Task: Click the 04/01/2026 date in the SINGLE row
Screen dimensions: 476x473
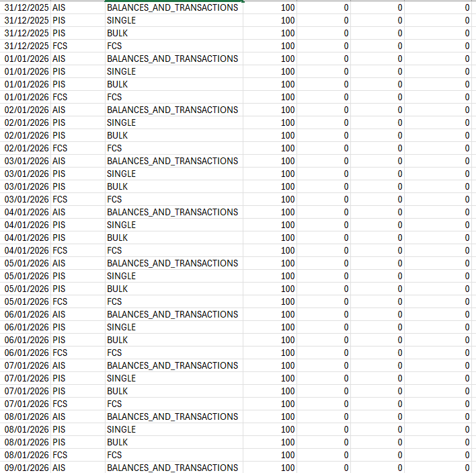Action: click(27, 225)
